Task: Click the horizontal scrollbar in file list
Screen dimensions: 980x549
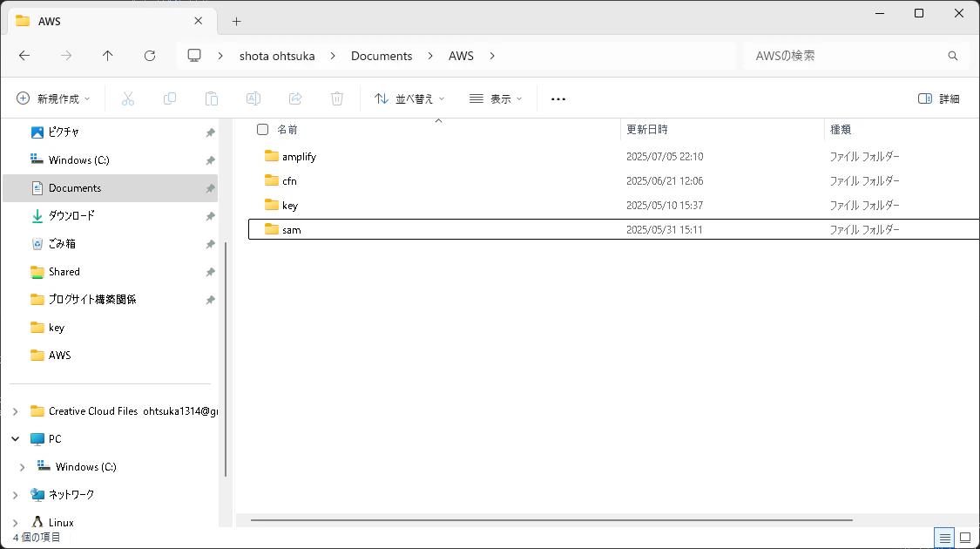Action: [552, 519]
